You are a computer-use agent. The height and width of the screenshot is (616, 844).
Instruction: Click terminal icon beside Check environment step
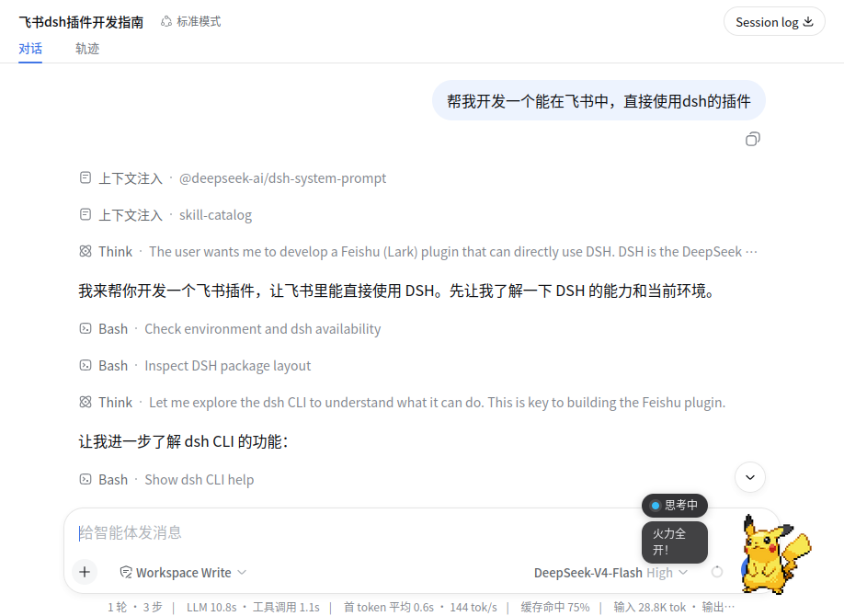[86, 328]
